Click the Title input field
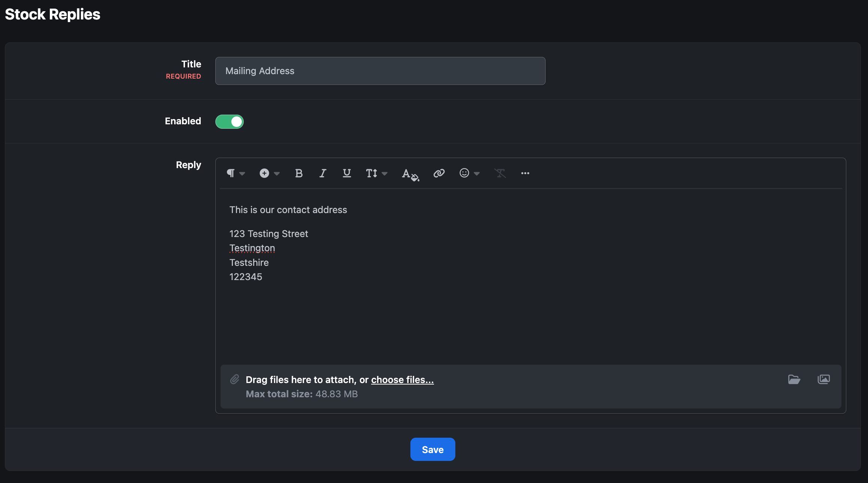Image resolution: width=868 pixels, height=483 pixels. [x=380, y=71]
